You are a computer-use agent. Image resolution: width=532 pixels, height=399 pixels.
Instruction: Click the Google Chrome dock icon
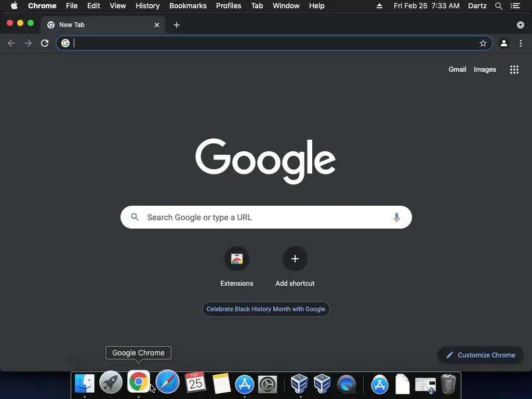click(138, 381)
